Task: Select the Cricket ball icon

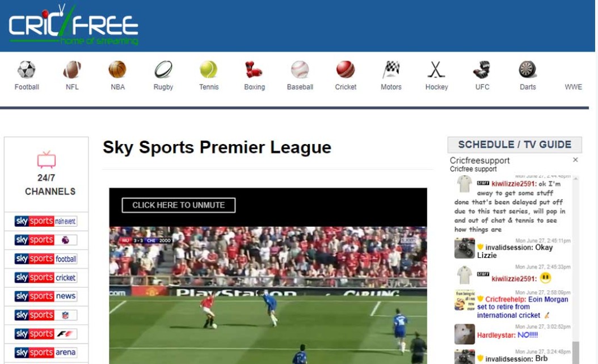Action: [x=346, y=70]
